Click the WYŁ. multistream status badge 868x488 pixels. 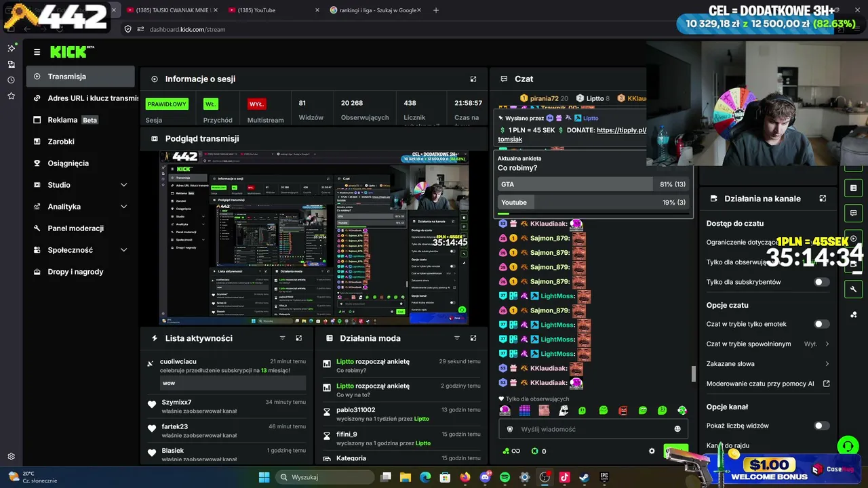tap(256, 104)
